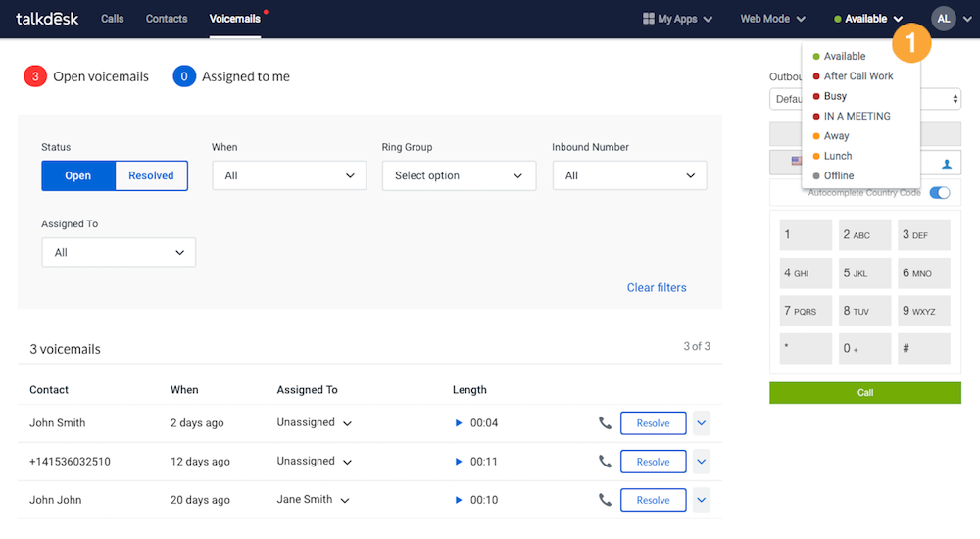980x539 pixels.
Task: Select the Resolved status filter
Action: pos(151,175)
